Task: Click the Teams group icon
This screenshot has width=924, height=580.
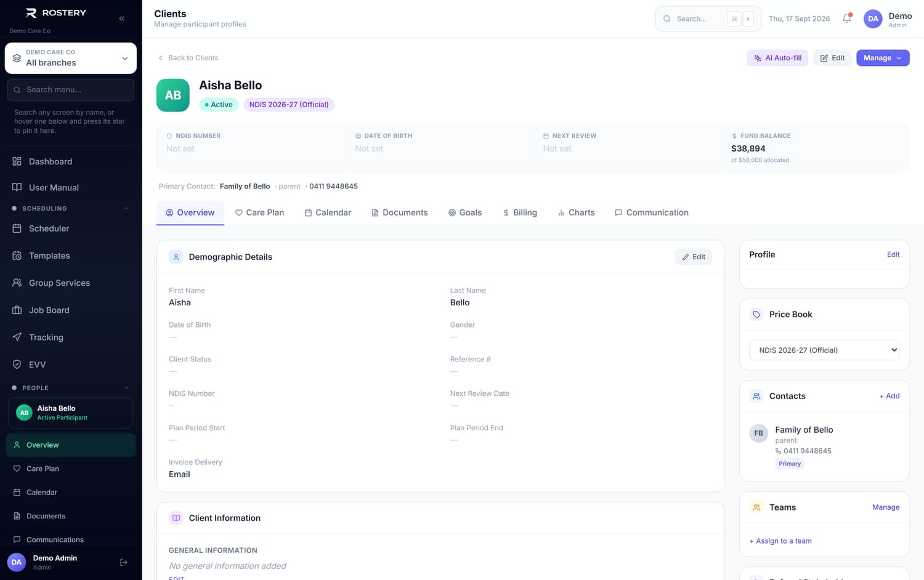Action: (756, 507)
